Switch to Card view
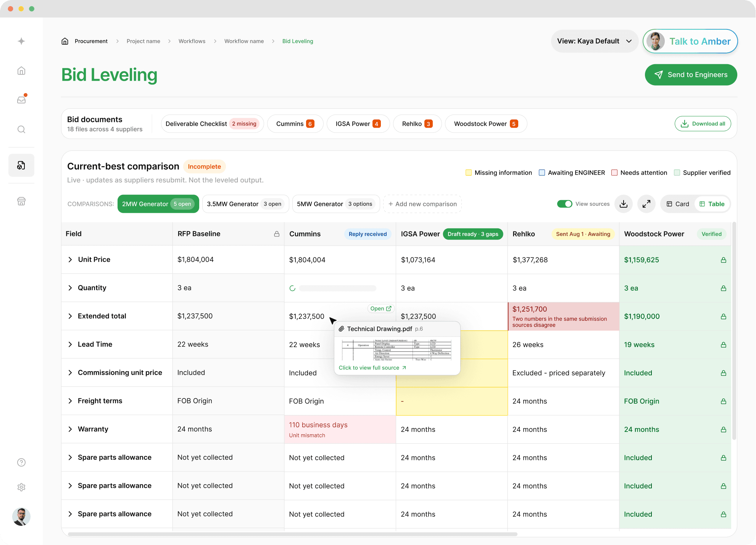This screenshot has height=545, width=756. point(678,204)
